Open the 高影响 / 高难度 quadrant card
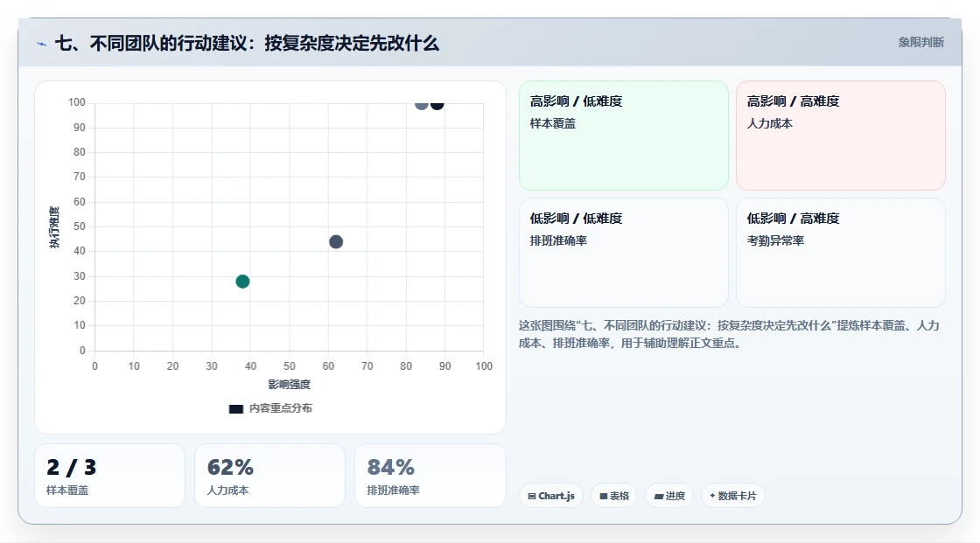 coord(841,136)
